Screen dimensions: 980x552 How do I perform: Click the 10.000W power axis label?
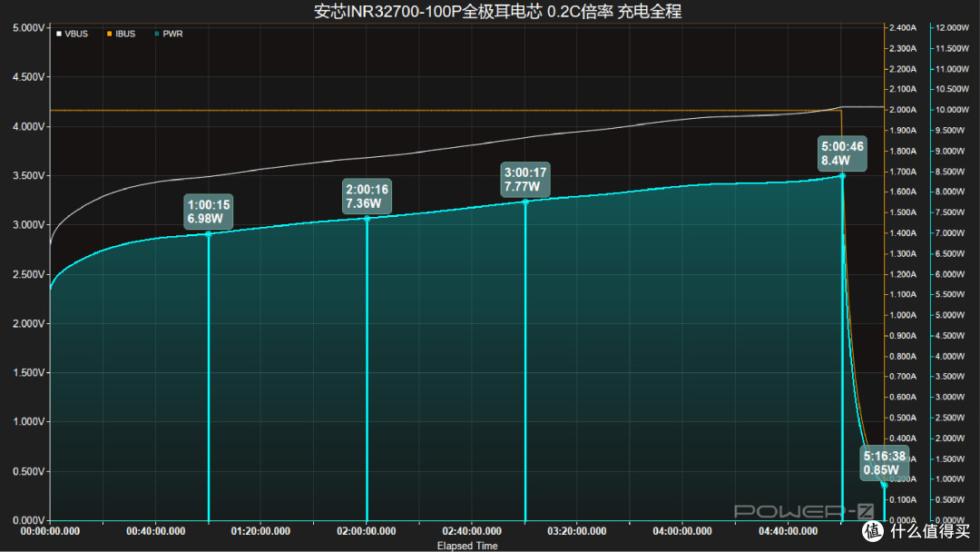pos(952,110)
